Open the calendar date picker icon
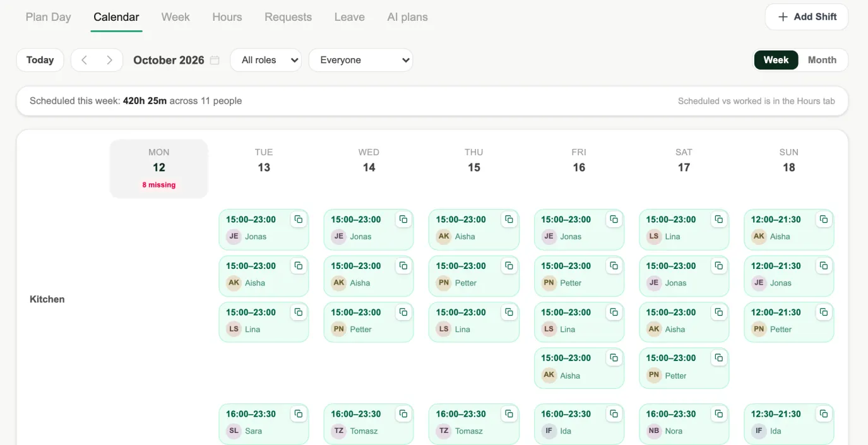Screen dimensions: 868x445 point(215,61)
